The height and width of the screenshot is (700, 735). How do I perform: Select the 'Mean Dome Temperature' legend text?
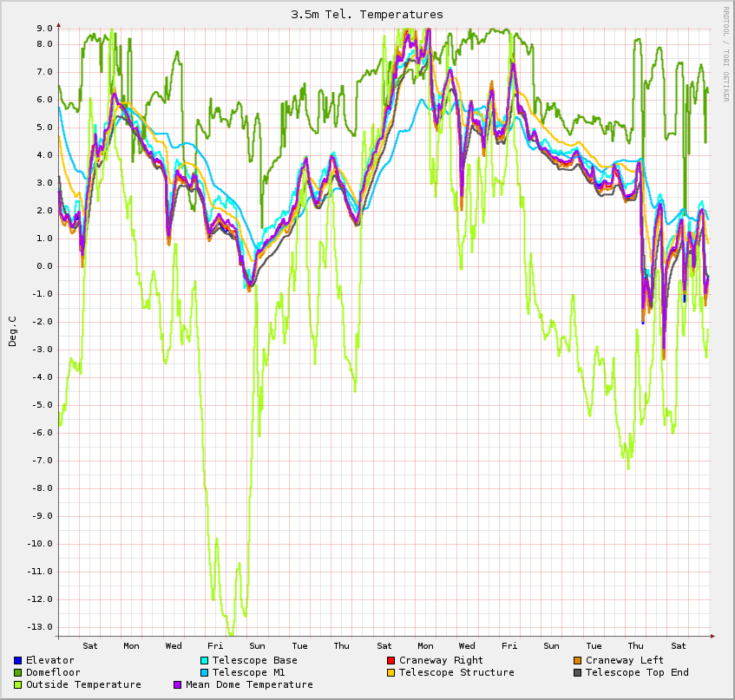coord(249,684)
